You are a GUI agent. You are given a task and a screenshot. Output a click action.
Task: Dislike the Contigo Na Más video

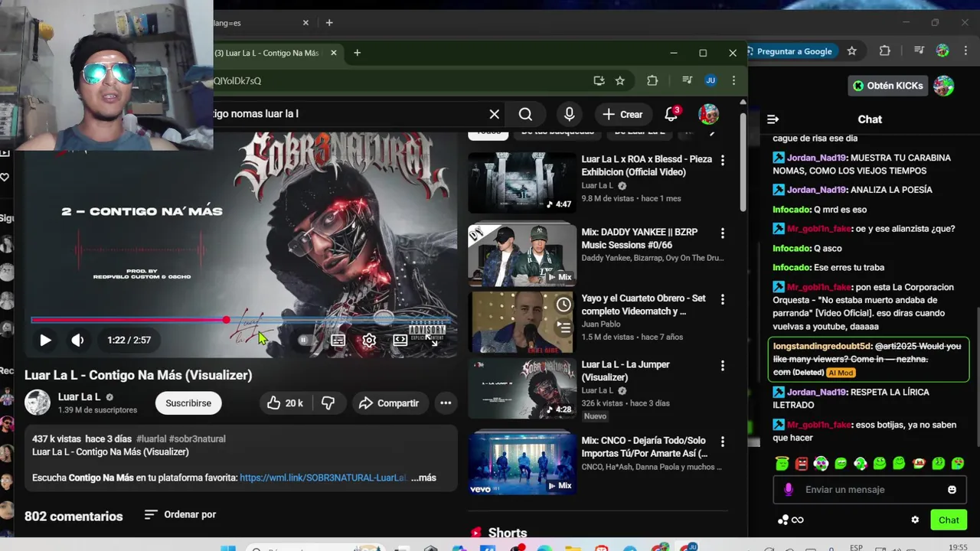[328, 403]
